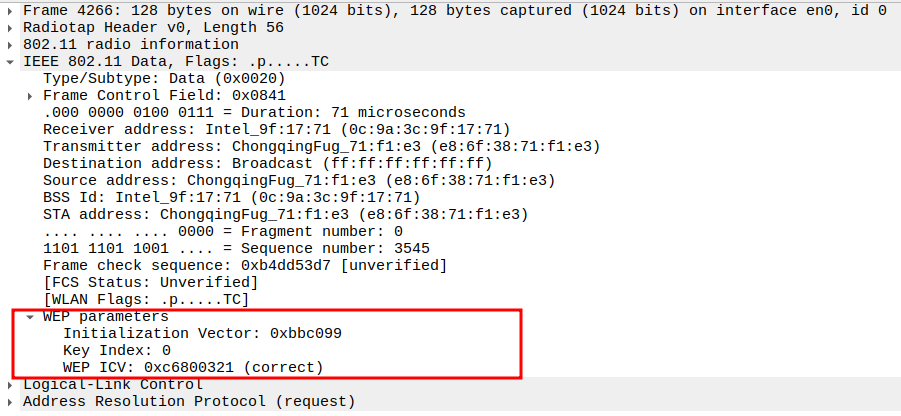The width and height of the screenshot is (901, 416).
Task: Expand the Frame Control Field arrow
Action: (31, 96)
